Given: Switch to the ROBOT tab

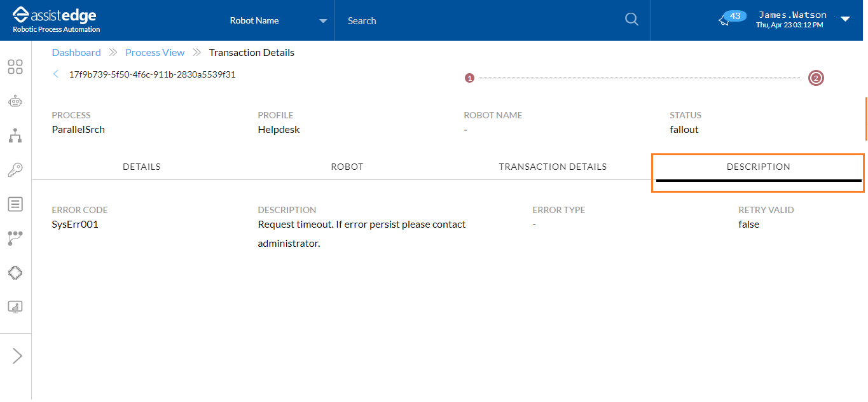Looking at the screenshot, I should [x=347, y=167].
